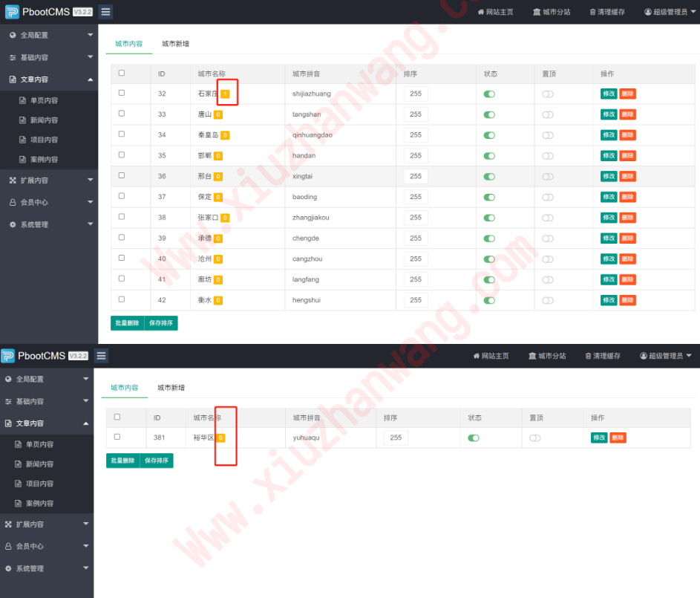
Task: Click the orange count badge next to 张家口
Action: point(225,218)
